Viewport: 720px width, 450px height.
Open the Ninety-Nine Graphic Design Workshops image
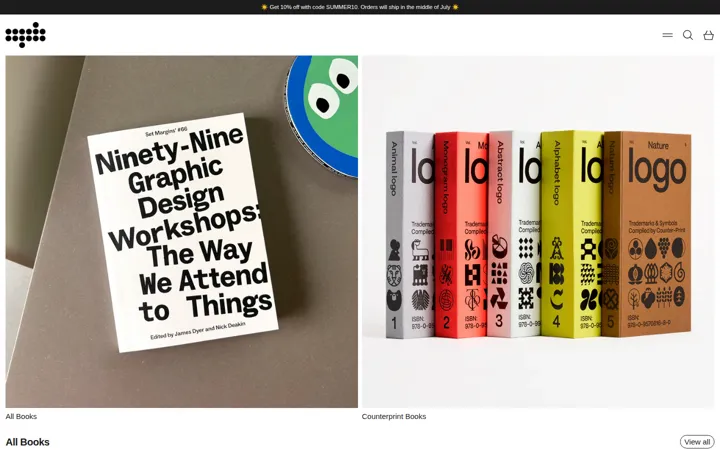(x=181, y=231)
